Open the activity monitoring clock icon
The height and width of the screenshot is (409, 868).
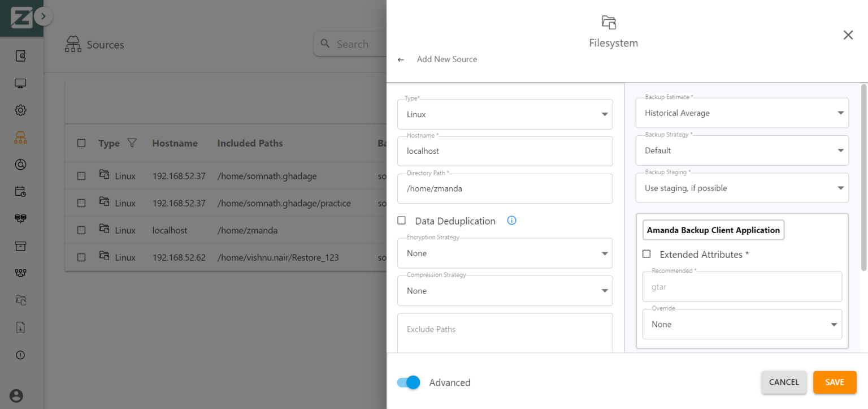coord(20,165)
